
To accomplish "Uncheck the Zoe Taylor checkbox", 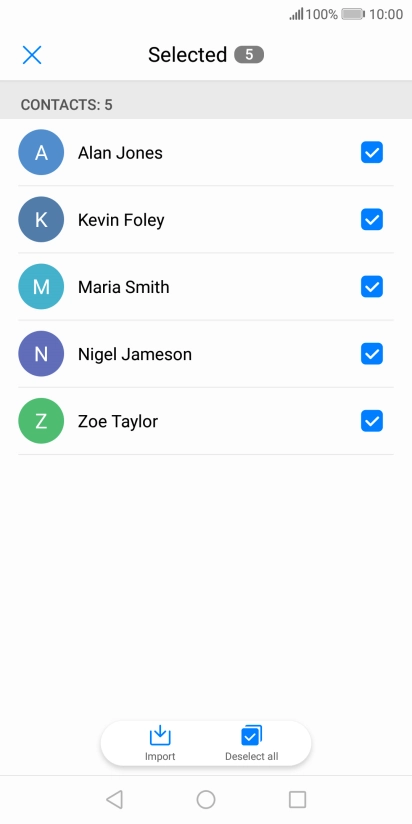I will click(372, 421).
